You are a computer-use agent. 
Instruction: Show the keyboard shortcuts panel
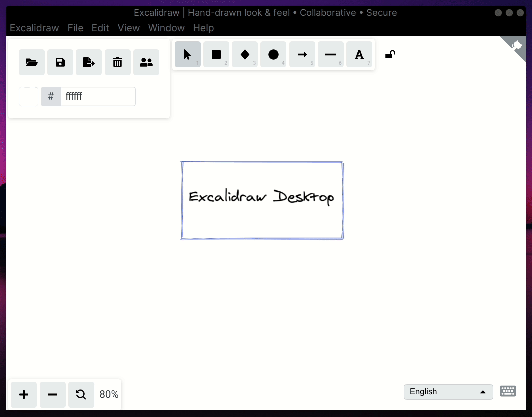tap(508, 391)
